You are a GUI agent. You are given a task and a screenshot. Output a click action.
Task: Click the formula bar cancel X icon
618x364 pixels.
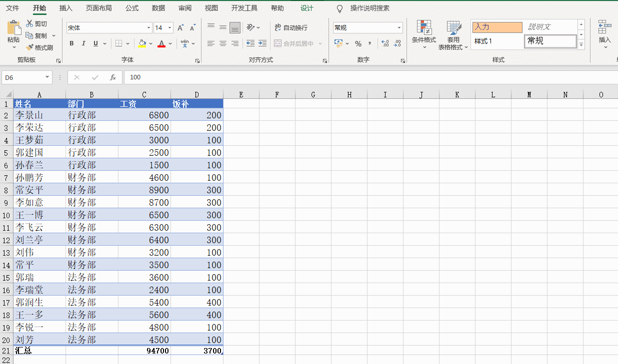[76, 77]
